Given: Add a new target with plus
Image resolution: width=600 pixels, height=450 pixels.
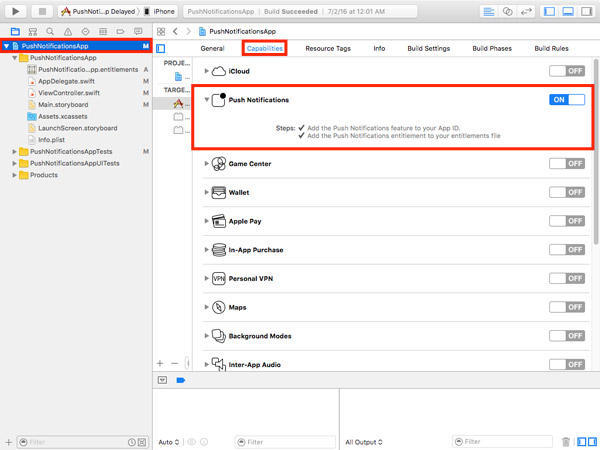Looking at the screenshot, I should pyautogui.click(x=160, y=363).
